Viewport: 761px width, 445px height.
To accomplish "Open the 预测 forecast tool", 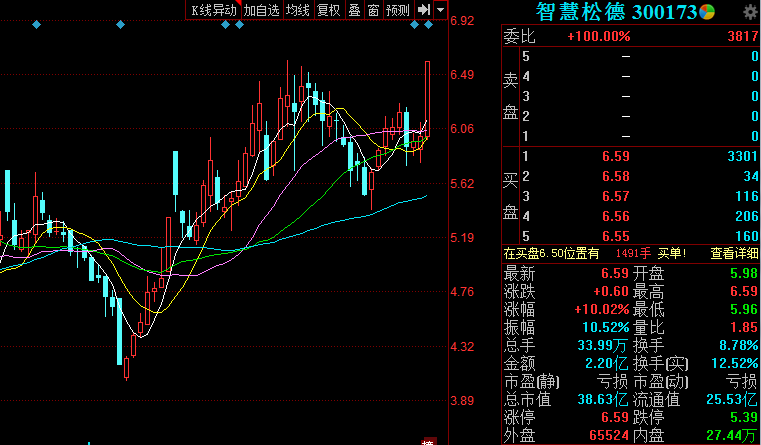I will [x=398, y=10].
